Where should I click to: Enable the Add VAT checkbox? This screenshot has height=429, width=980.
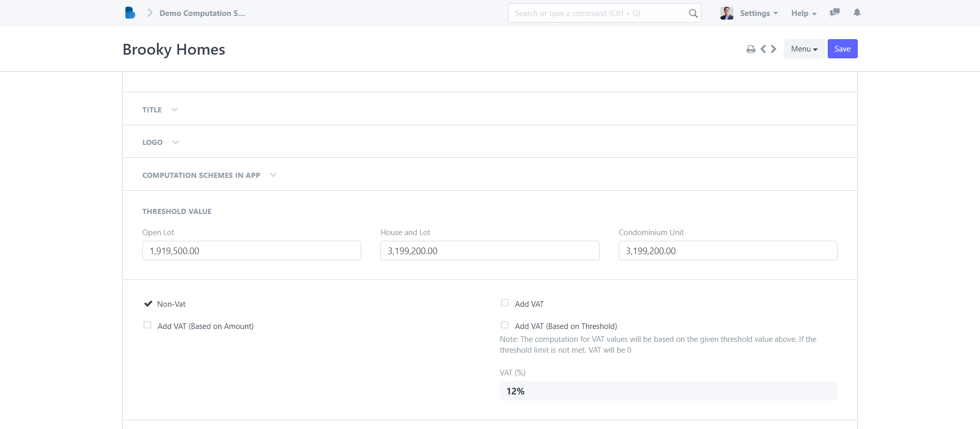pyautogui.click(x=505, y=303)
